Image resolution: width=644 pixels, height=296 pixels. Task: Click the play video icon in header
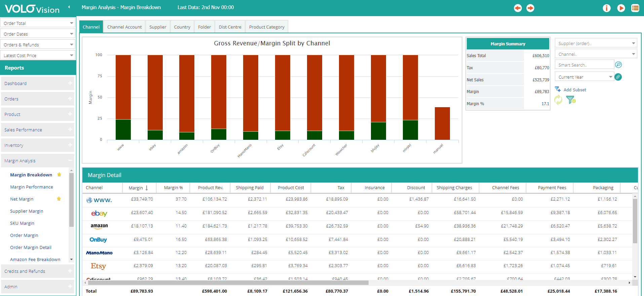click(x=621, y=8)
